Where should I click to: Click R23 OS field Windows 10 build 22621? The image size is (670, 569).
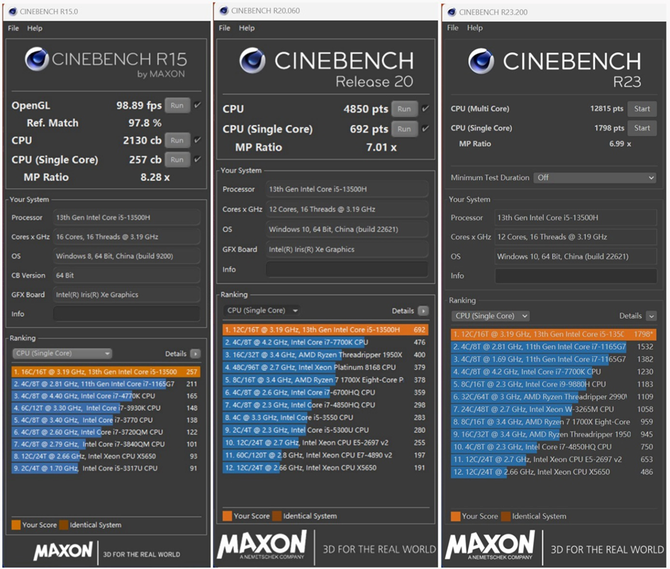pyautogui.click(x=576, y=257)
